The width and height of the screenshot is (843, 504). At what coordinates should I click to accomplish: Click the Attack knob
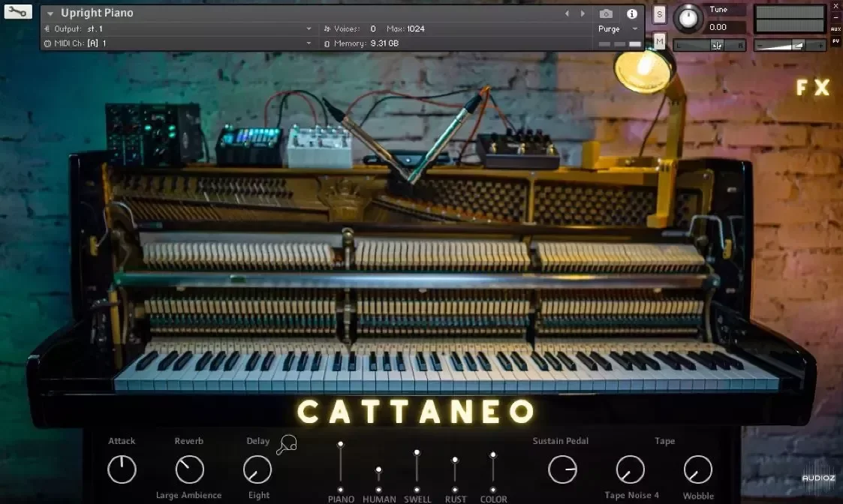pos(122,469)
